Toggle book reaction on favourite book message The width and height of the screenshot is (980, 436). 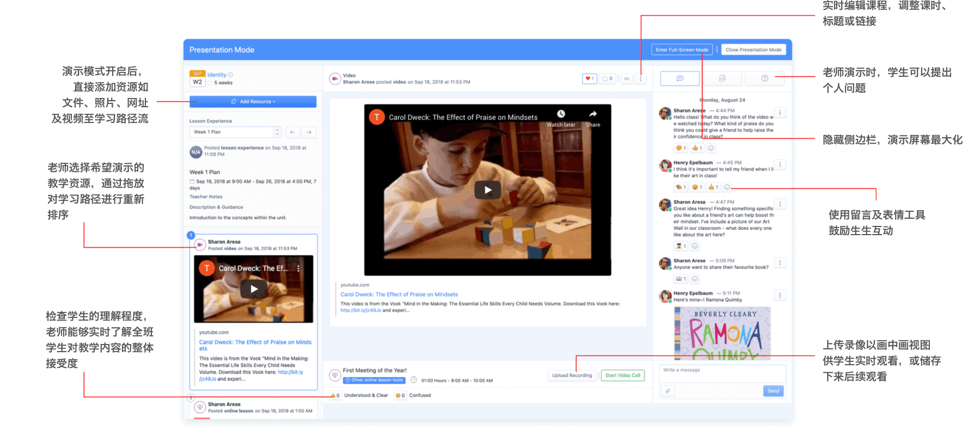681,279
